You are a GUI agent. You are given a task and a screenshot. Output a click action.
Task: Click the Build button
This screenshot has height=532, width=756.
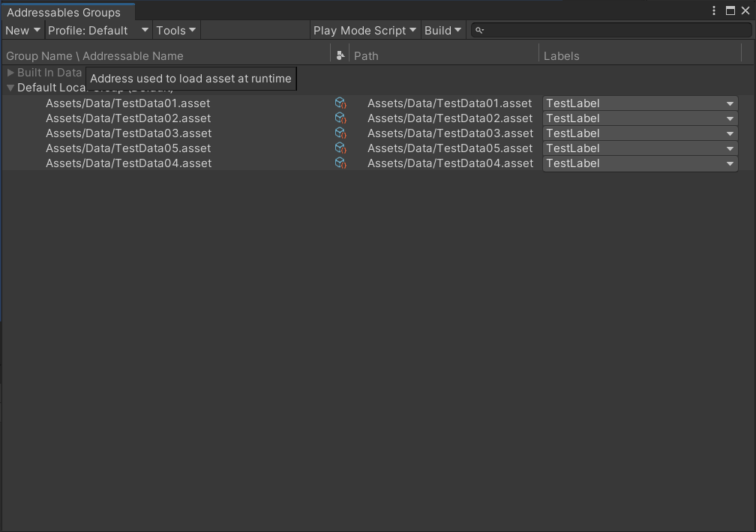(x=442, y=30)
